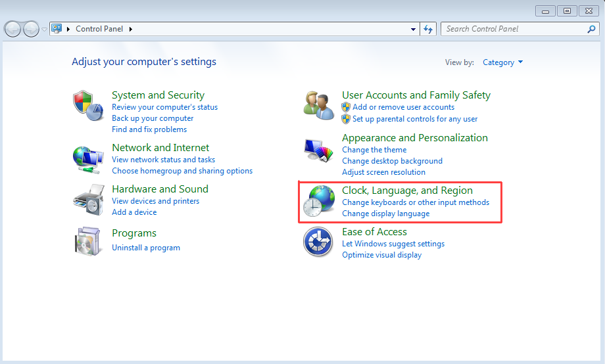
Task: Open Change display language link
Action: (385, 214)
